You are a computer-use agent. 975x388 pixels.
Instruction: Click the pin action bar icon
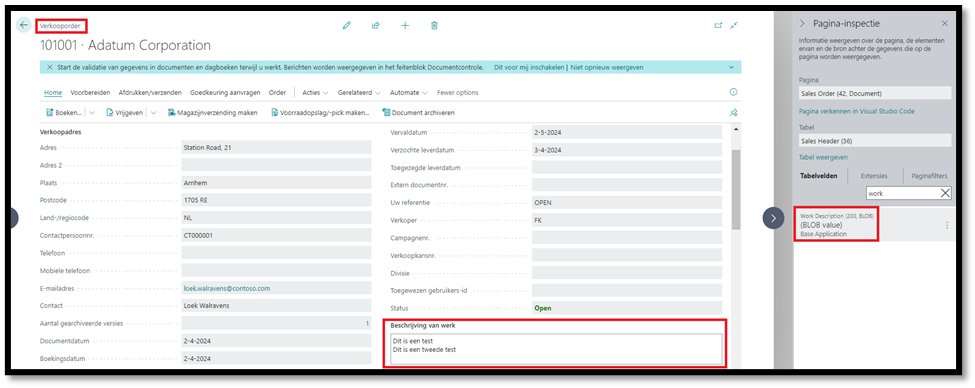coord(733,113)
